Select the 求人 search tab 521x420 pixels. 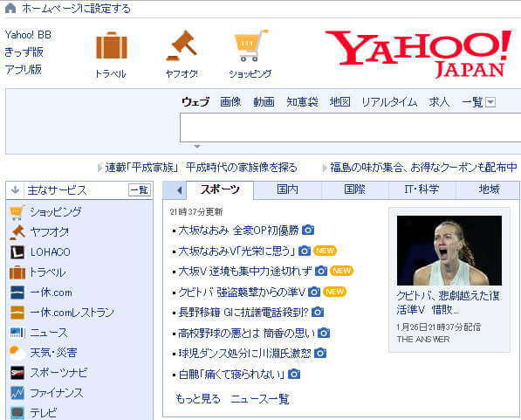[439, 102]
